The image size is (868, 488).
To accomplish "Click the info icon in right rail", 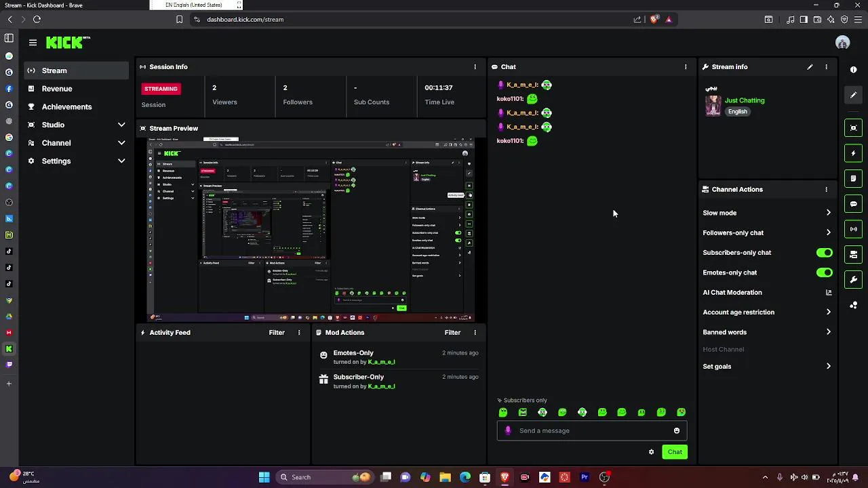I will tap(854, 70).
